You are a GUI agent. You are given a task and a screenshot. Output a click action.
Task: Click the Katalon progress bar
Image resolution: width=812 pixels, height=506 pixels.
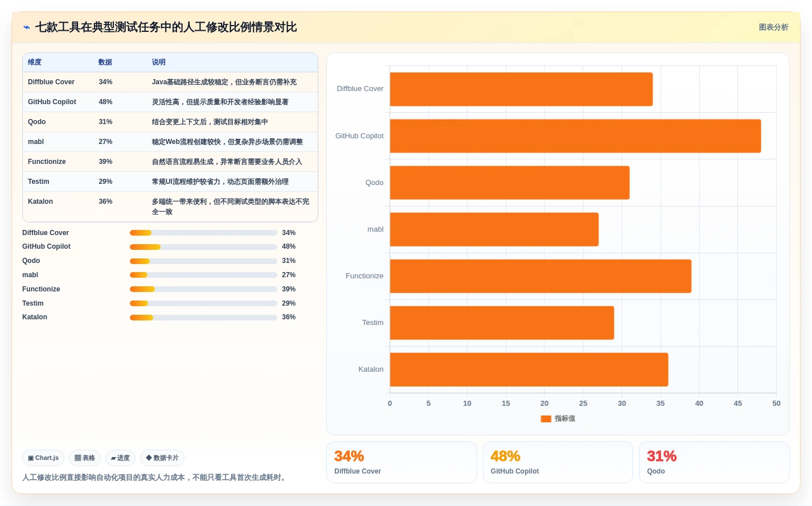click(203, 318)
